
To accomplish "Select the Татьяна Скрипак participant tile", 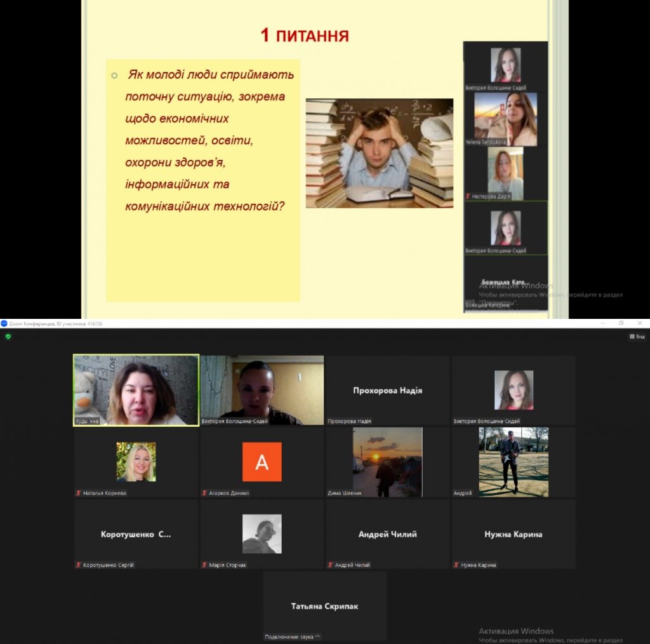I will [x=324, y=606].
